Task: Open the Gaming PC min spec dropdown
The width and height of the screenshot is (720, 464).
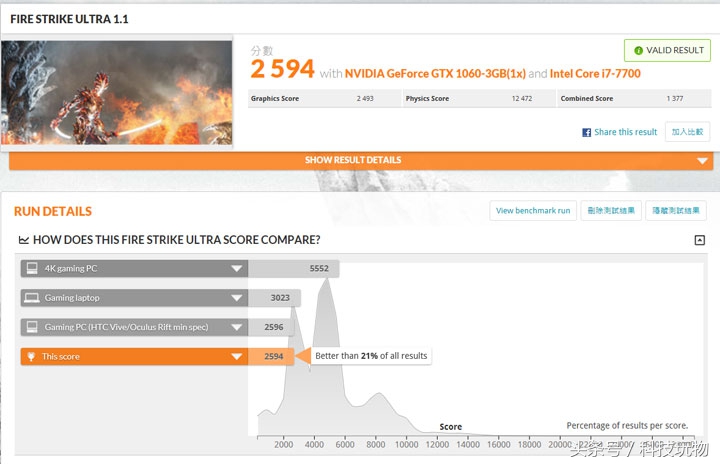Action: click(x=237, y=327)
